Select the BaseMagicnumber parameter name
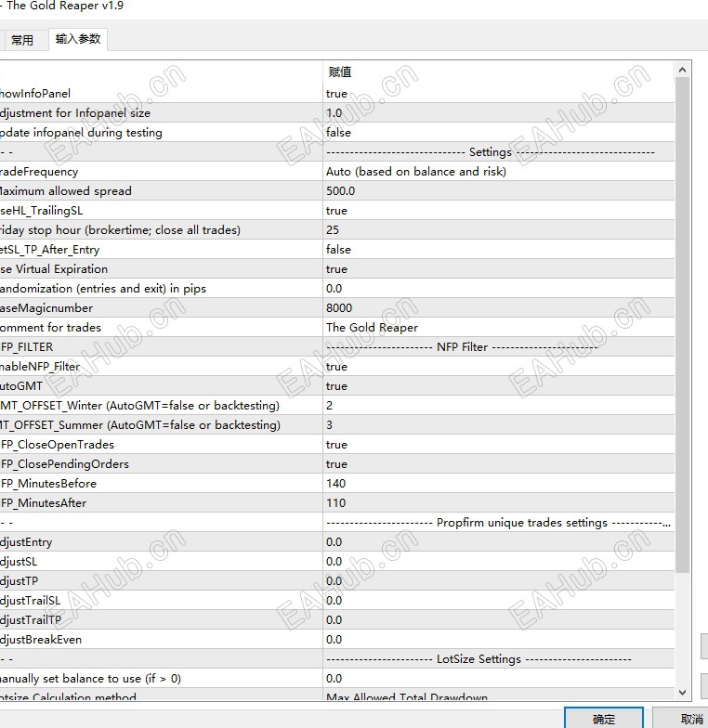Screen dimensions: 708x728 (46, 308)
